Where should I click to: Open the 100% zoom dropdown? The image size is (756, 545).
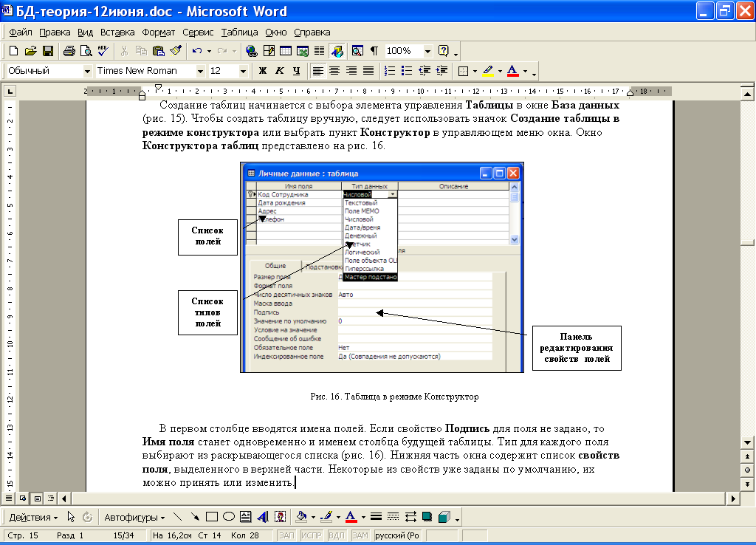(427, 51)
